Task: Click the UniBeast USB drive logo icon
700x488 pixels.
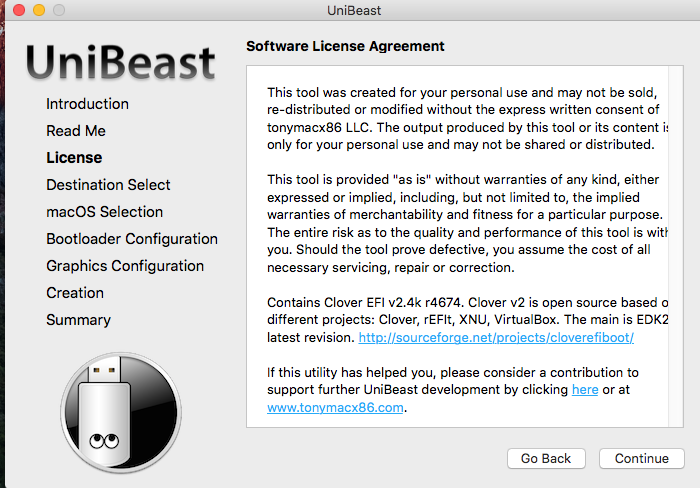Action: (121, 412)
